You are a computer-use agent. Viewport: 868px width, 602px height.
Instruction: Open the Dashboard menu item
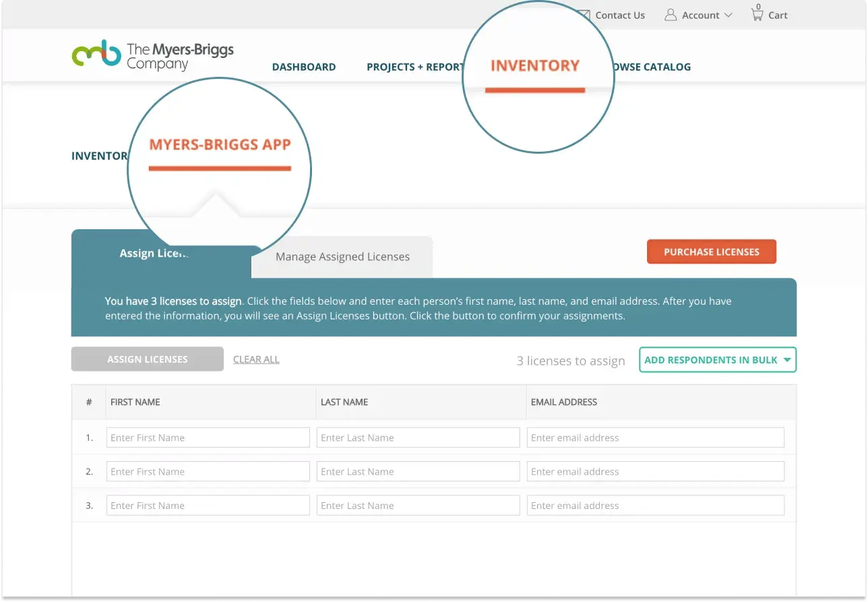tap(304, 67)
